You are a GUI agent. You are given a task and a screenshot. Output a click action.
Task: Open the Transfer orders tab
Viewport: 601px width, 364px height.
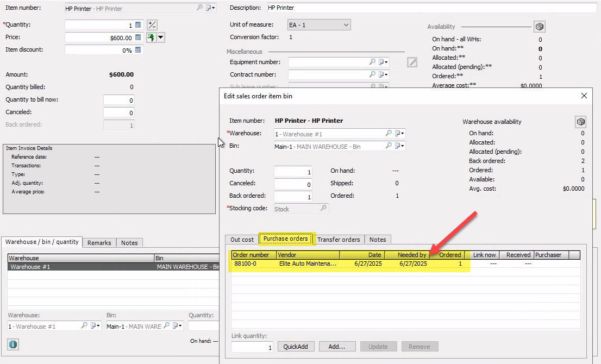click(339, 240)
